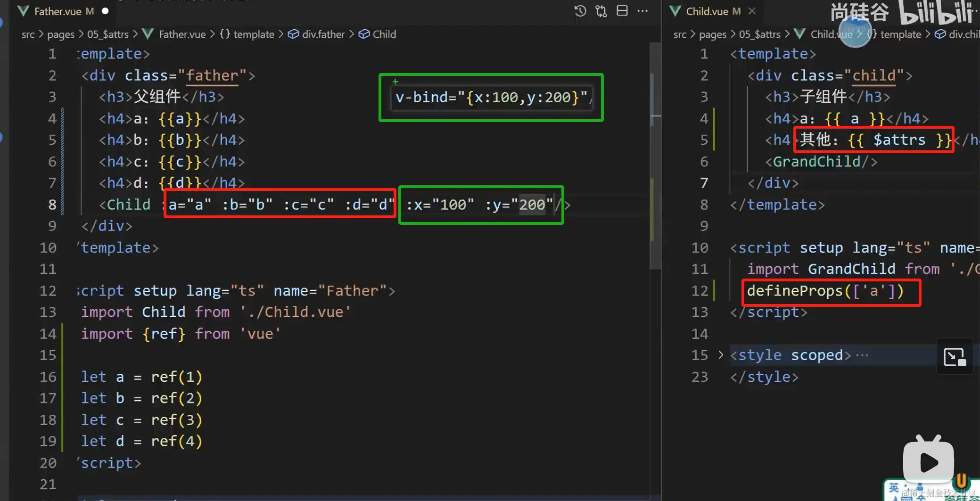Click the 'let d = ref(4)' line

tap(141, 441)
